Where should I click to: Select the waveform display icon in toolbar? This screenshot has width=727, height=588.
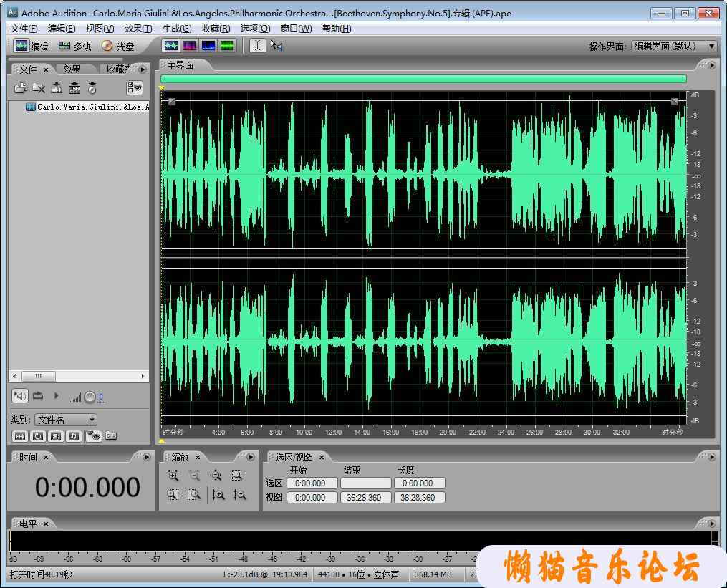coord(170,45)
